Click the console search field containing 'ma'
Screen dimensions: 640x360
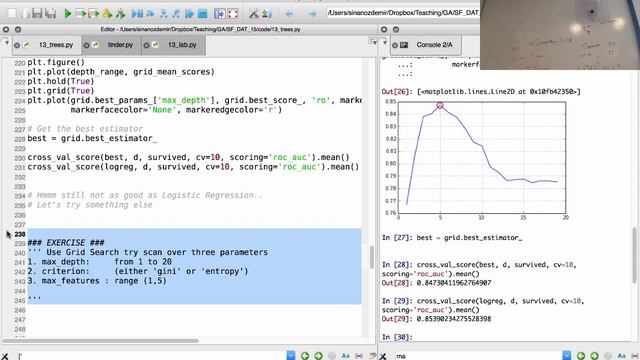[x=478, y=356]
